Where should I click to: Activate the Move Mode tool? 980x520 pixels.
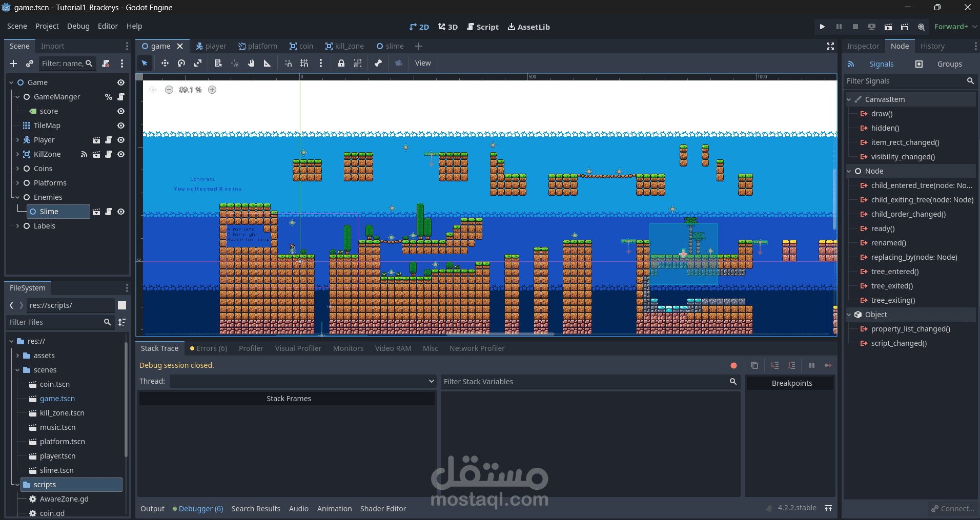(165, 63)
